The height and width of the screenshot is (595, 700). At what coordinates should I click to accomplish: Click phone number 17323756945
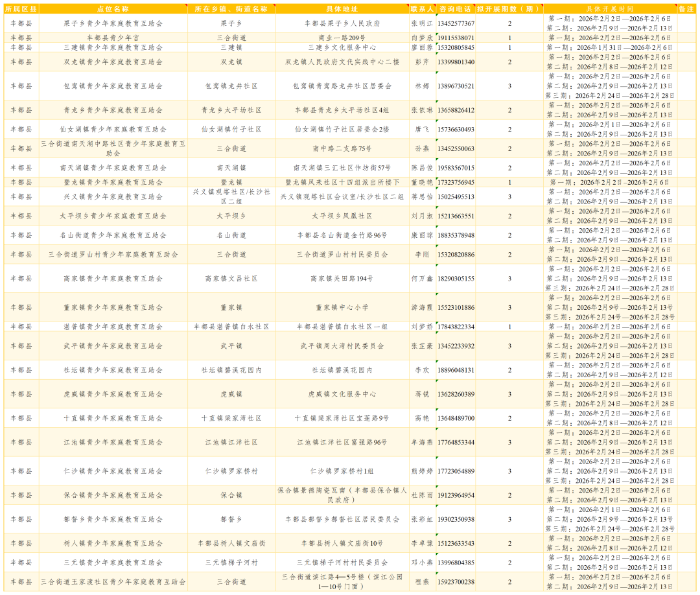pos(456,182)
